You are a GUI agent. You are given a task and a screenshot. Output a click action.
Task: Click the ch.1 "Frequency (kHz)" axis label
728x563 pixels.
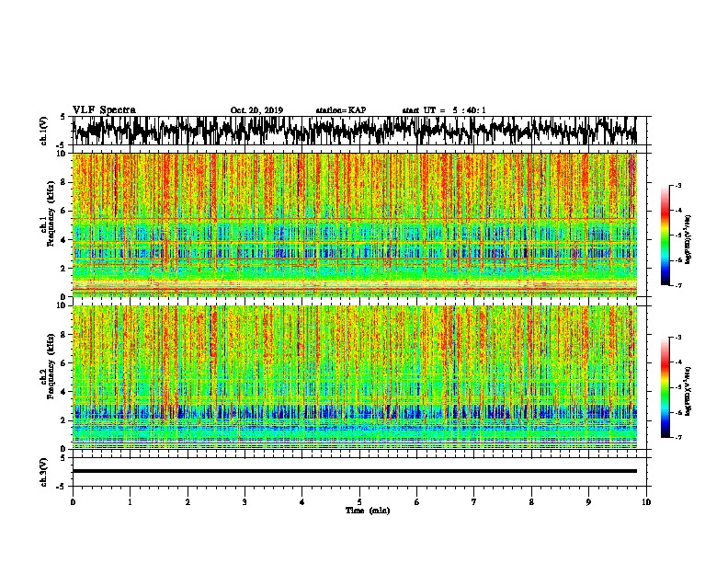click(x=51, y=213)
